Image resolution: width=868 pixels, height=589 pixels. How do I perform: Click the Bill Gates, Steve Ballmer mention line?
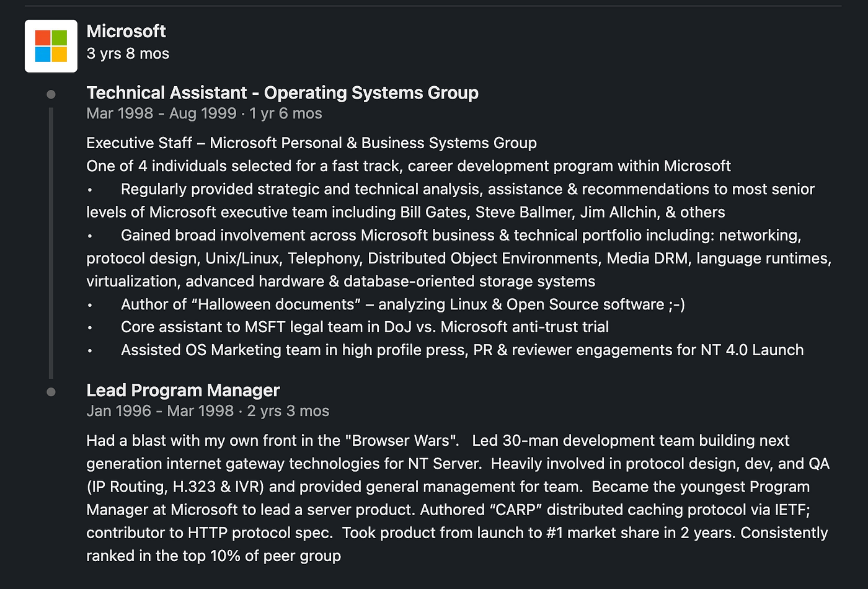click(405, 212)
